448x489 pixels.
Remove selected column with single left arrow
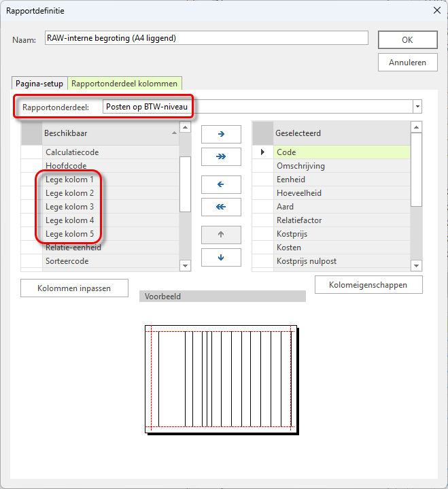click(x=221, y=184)
